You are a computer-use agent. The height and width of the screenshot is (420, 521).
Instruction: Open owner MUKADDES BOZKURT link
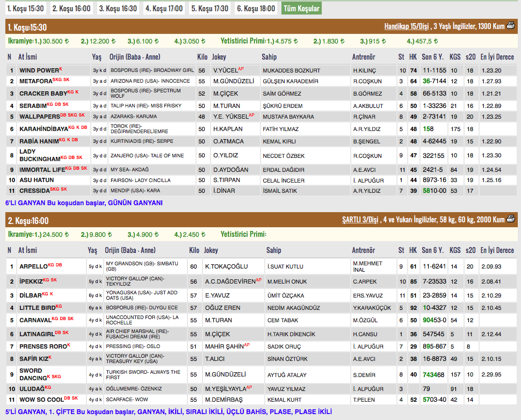(291, 70)
